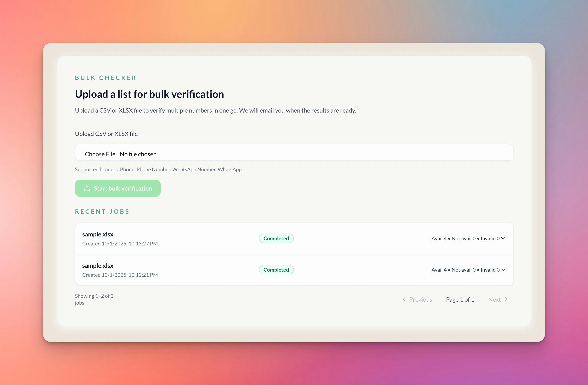Click the left chevron icon beside Previous
Image resolution: width=588 pixels, height=385 pixels.
pos(404,299)
